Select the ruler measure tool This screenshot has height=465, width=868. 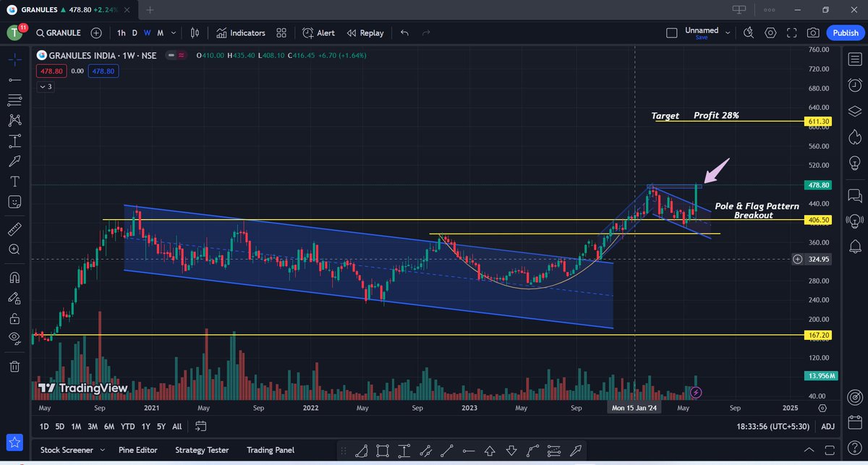(x=14, y=229)
